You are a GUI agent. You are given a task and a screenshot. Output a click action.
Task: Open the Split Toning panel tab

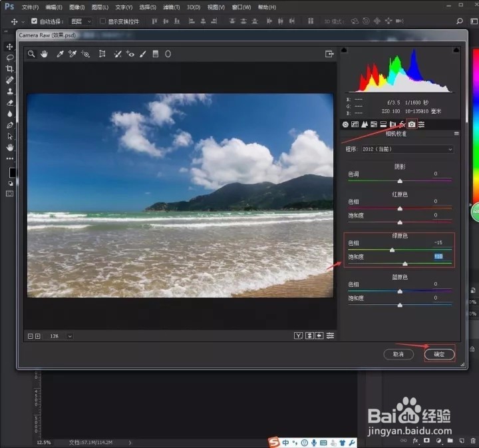(x=383, y=124)
